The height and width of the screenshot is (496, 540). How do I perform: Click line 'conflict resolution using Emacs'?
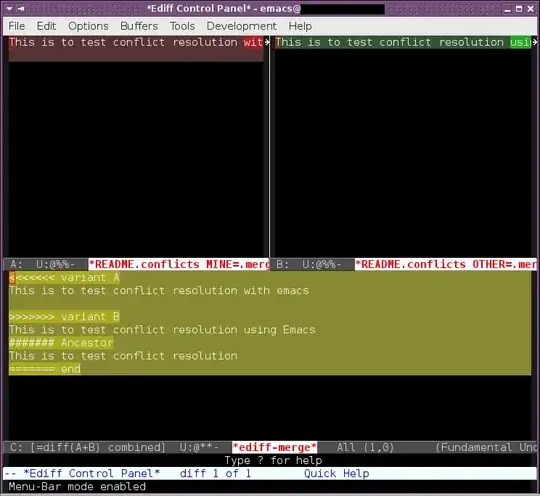[x=162, y=330]
